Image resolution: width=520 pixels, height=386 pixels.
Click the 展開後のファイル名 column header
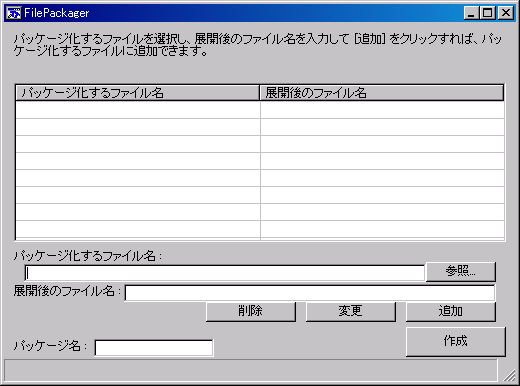tap(382, 93)
